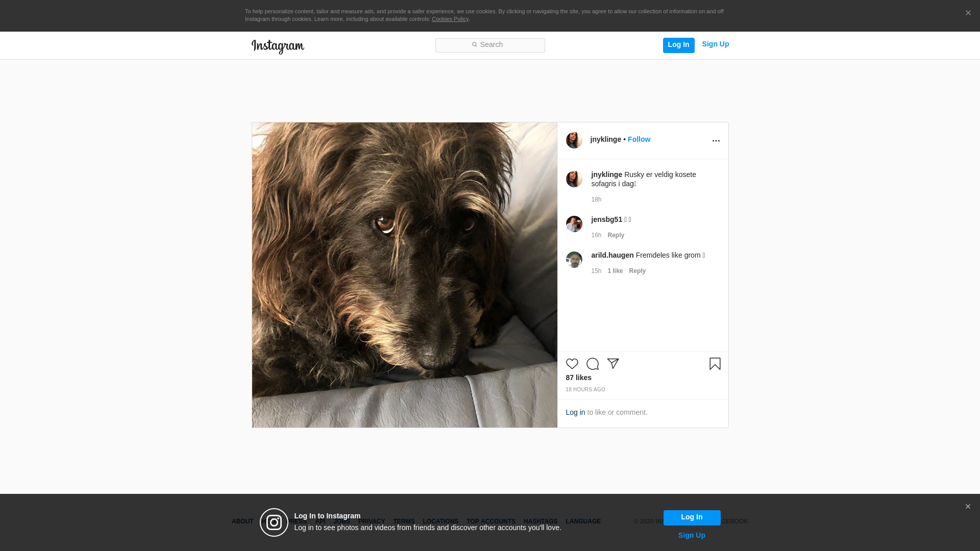The image size is (980, 551).
Task: Open the LANGUAGE selector in footer
Action: [583, 521]
